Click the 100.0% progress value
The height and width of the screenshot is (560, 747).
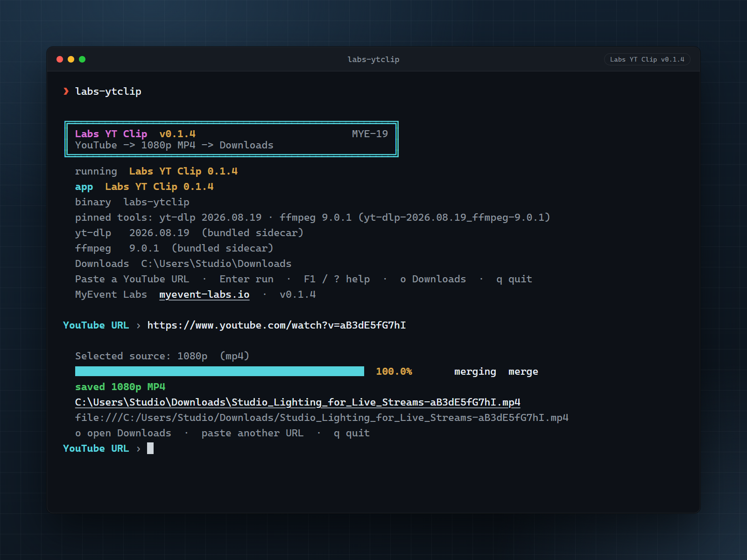394,371
